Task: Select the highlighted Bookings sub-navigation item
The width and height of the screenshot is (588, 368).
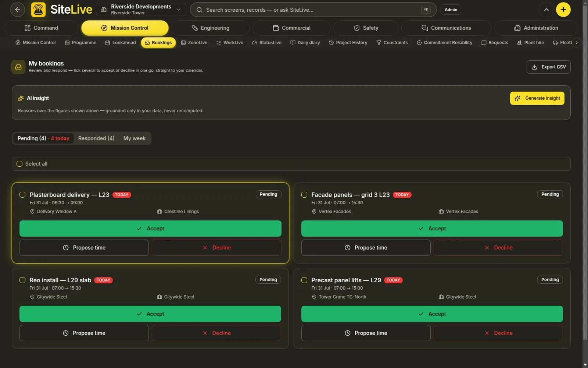Action: coord(158,43)
